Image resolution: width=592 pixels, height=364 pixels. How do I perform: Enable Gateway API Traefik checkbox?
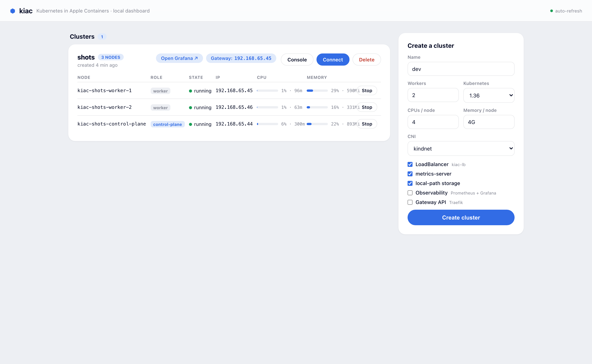pos(410,202)
